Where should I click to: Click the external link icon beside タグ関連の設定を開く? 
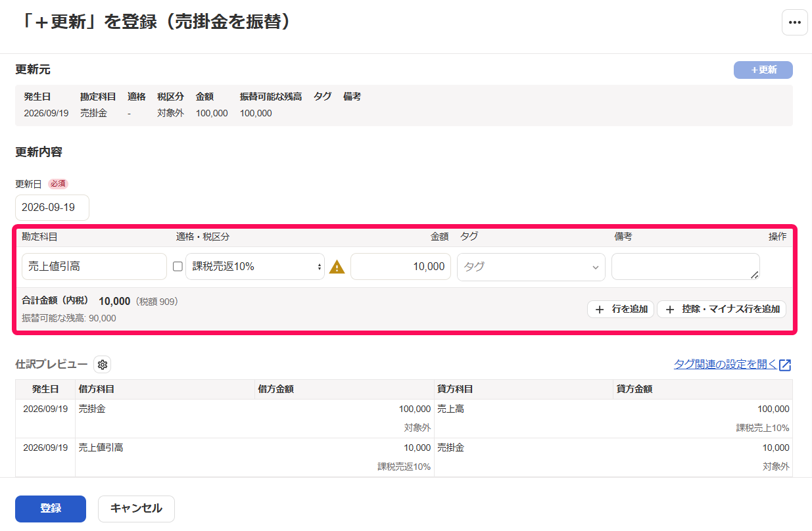[785, 365]
